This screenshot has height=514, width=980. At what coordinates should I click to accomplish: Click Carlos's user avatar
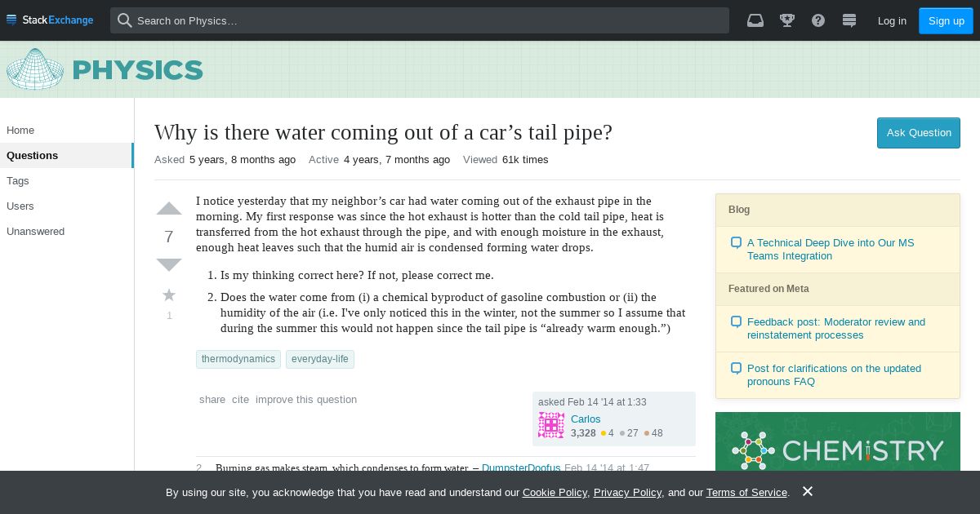[551, 425]
